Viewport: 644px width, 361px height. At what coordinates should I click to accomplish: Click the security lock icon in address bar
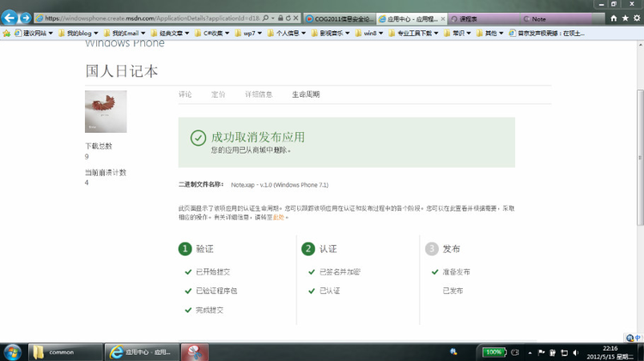pos(281,18)
